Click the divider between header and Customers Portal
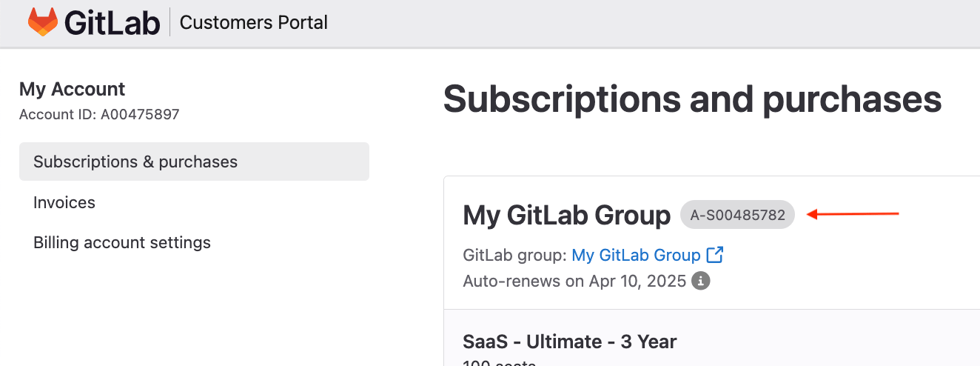Image resolution: width=980 pixels, height=366 pixels. pyautogui.click(x=170, y=23)
